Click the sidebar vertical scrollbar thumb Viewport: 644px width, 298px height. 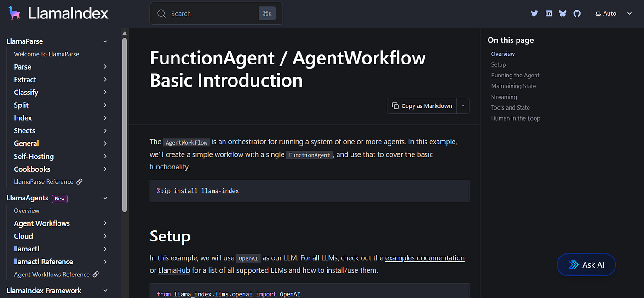pyautogui.click(x=124, y=125)
